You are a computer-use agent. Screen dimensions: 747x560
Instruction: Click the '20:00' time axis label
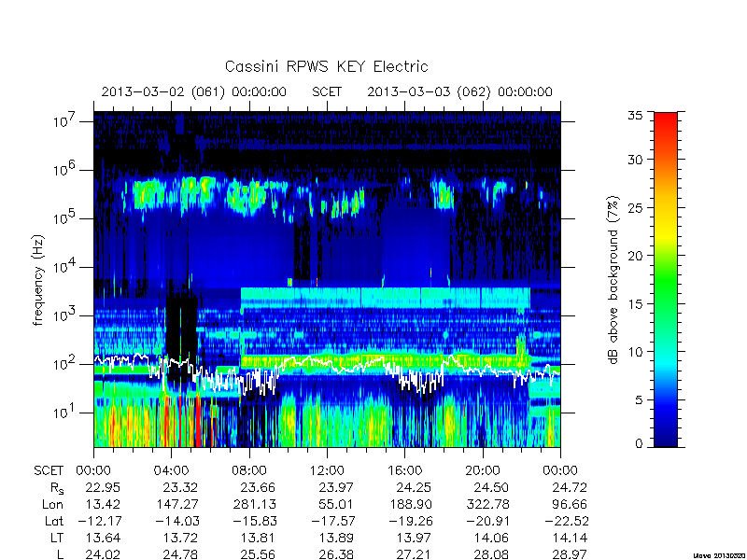pyautogui.click(x=482, y=471)
